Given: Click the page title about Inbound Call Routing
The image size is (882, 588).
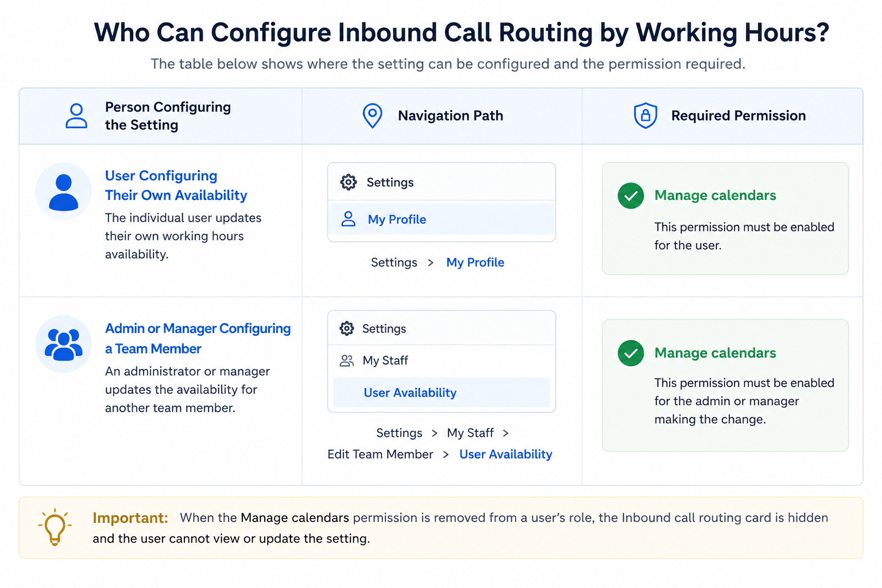Looking at the screenshot, I should coord(462,32).
